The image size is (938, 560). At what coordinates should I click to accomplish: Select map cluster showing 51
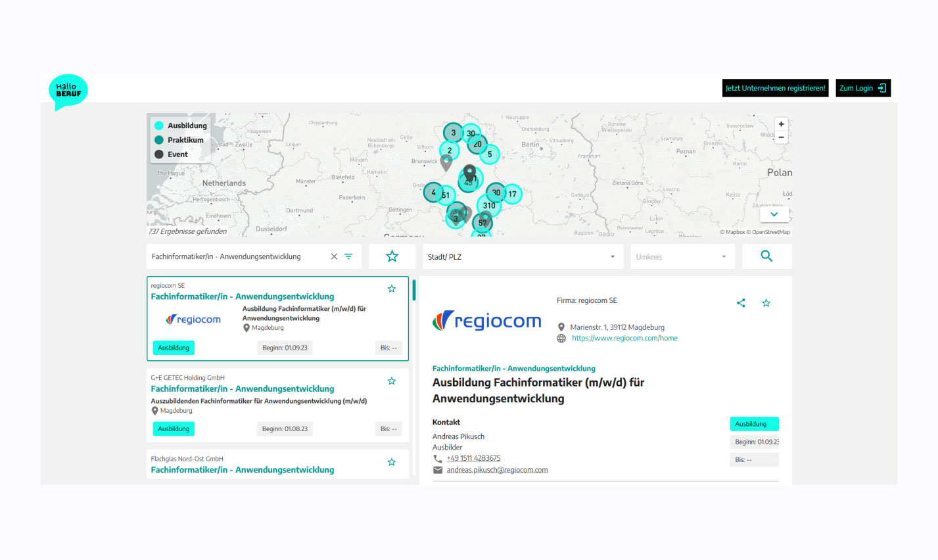(x=446, y=195)
